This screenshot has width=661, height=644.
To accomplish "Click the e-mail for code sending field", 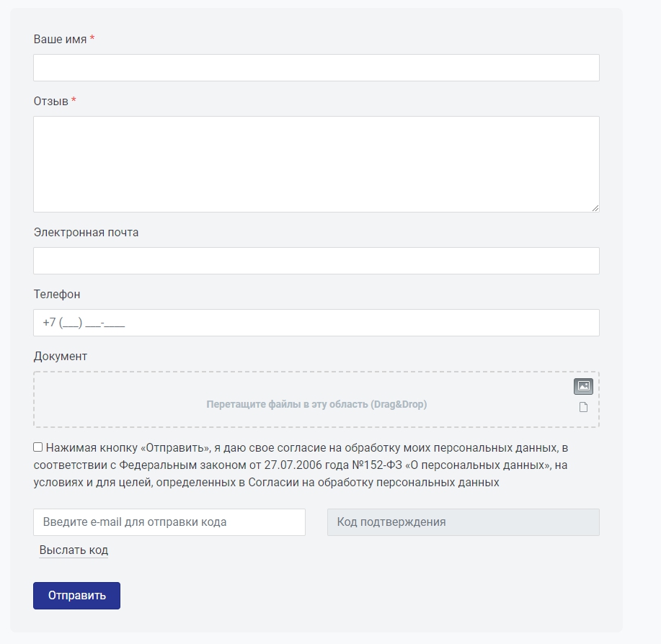I will click(169, 522).
